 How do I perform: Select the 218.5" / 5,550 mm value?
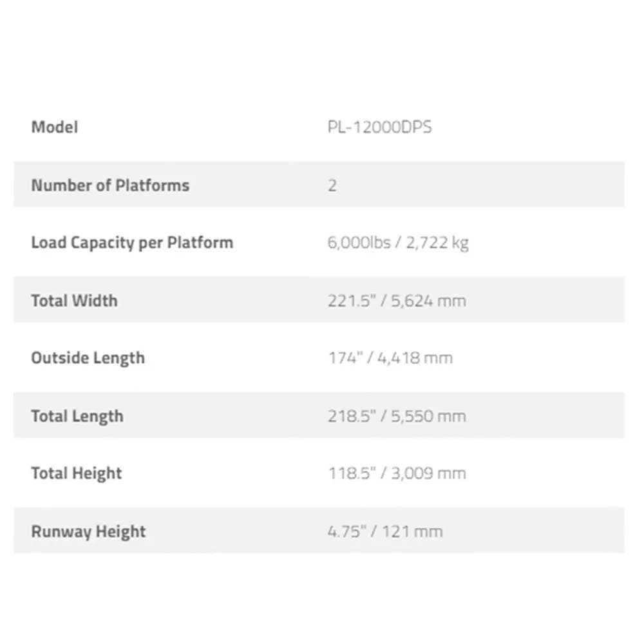point(397,416)
